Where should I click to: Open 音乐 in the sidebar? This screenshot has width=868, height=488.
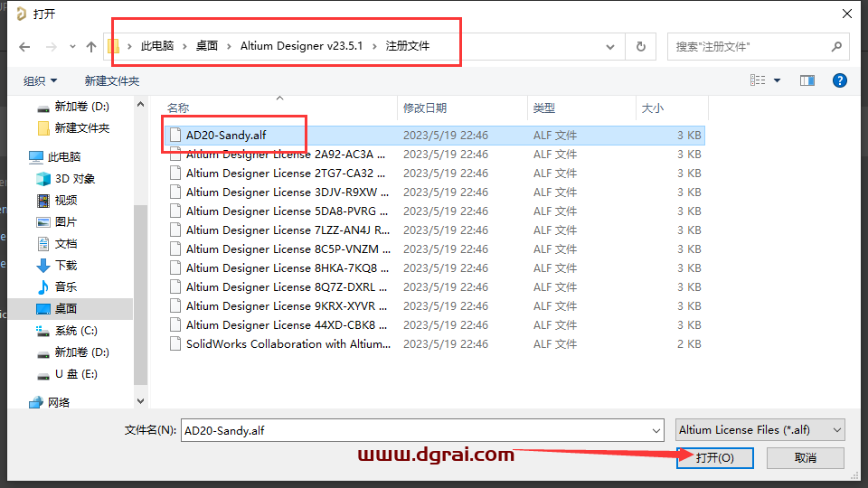coord(57,287)
